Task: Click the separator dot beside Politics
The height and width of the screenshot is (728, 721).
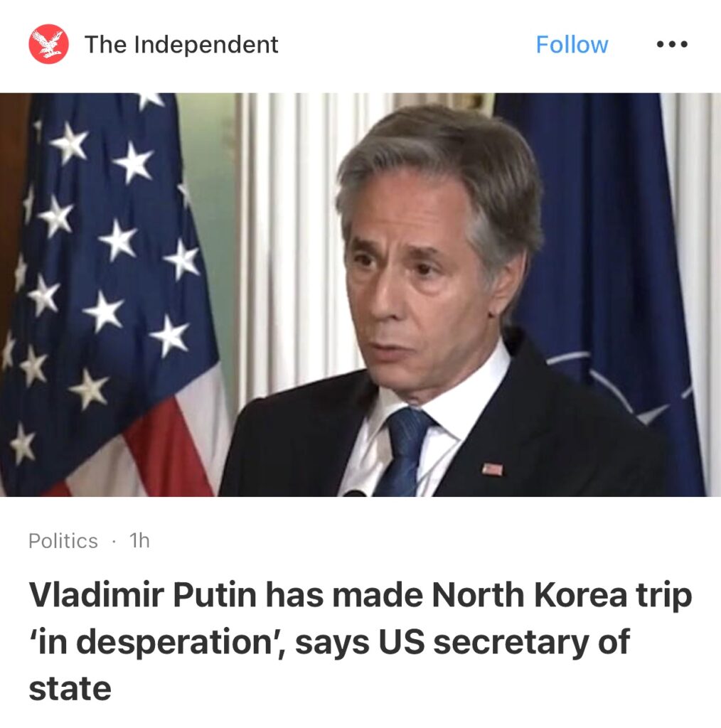Action: (x=114, y=541)
